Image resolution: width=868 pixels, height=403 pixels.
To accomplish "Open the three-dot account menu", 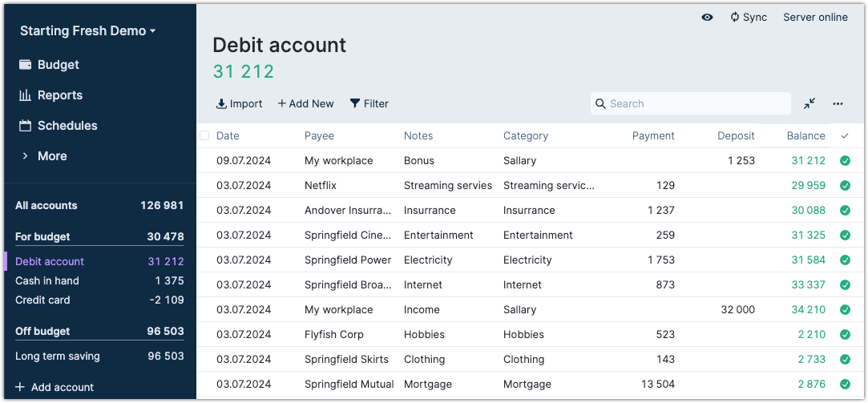I will click(838, 103).
